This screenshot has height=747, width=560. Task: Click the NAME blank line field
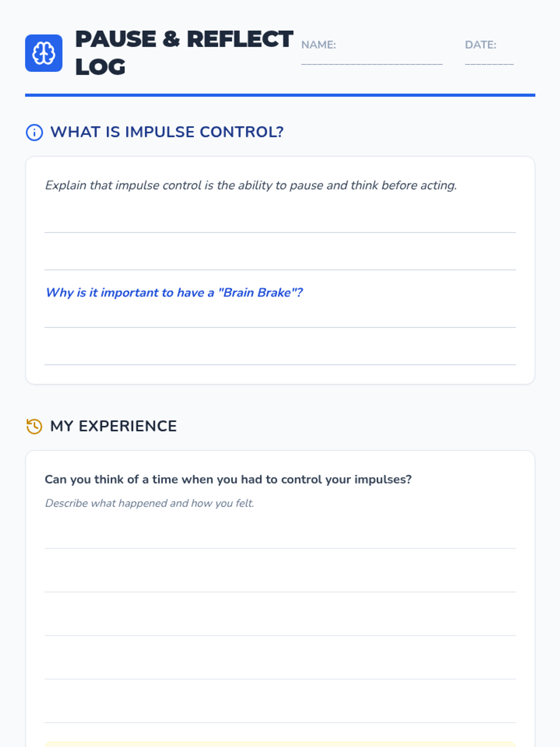pos(372,61)
